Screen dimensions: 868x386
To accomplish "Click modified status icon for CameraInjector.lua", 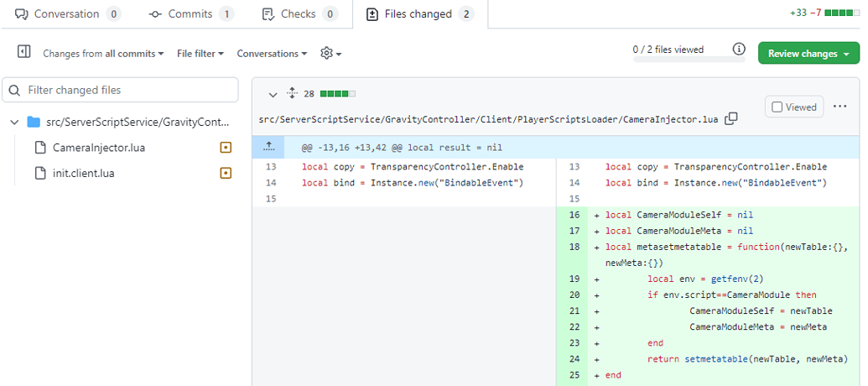I will coord(225,148).
